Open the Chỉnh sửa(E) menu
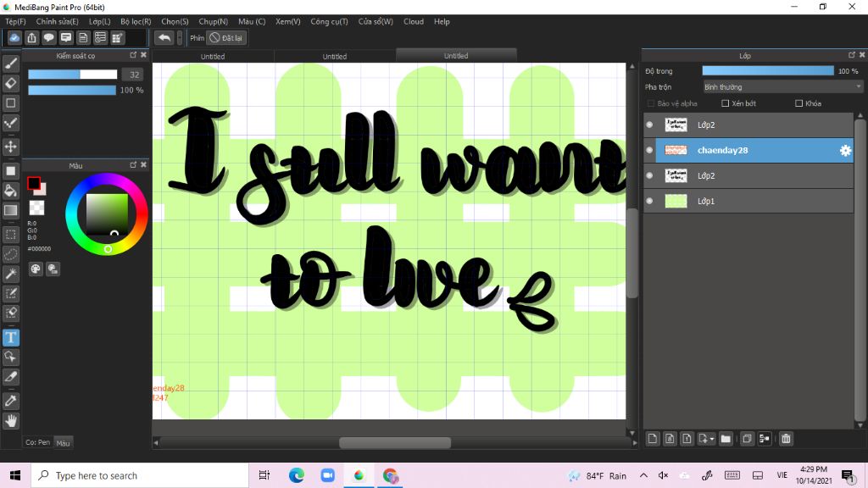 [57, 21]
